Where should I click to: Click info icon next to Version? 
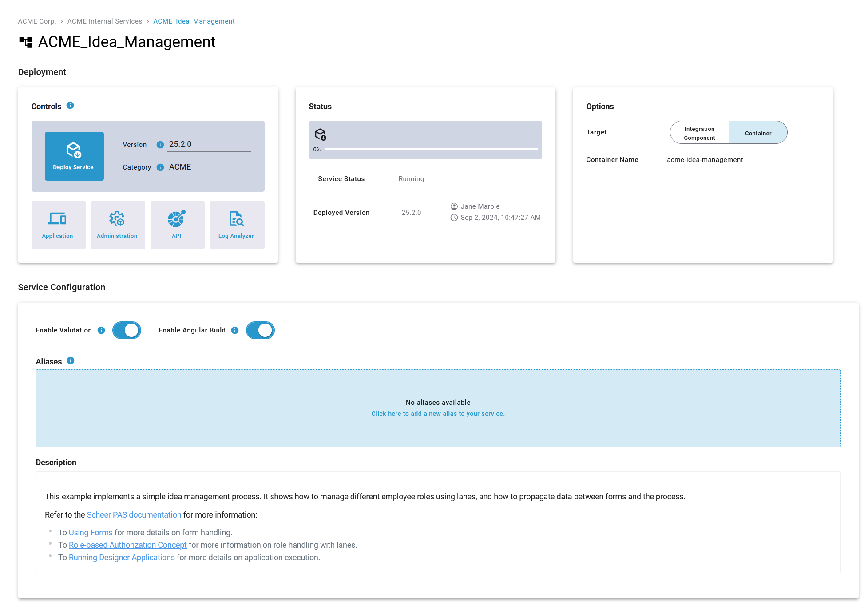(x=160, y=145)
